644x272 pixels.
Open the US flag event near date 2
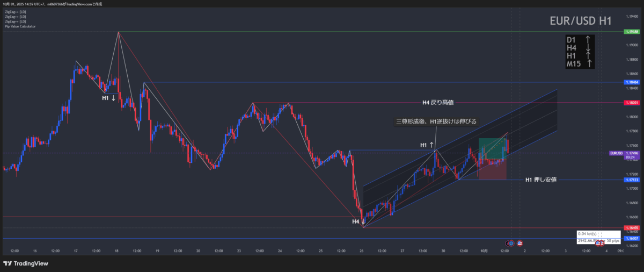tap(519, 243)
